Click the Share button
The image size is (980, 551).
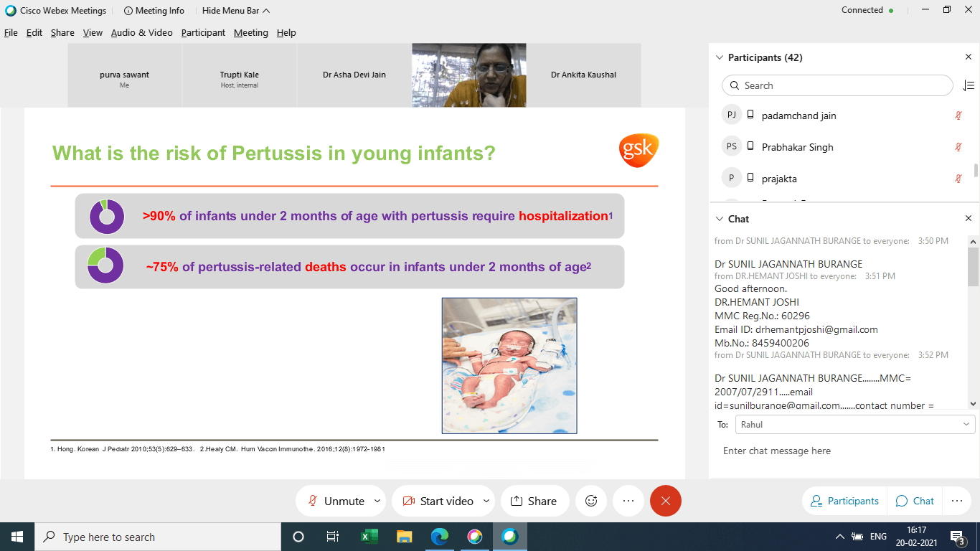(x=534, y=501)
